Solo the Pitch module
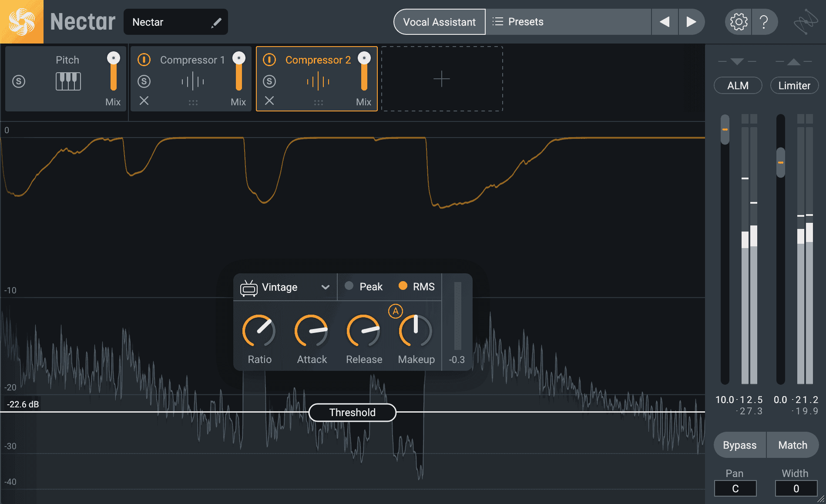This screenshot has width=826, height=504. pos(19,81)
